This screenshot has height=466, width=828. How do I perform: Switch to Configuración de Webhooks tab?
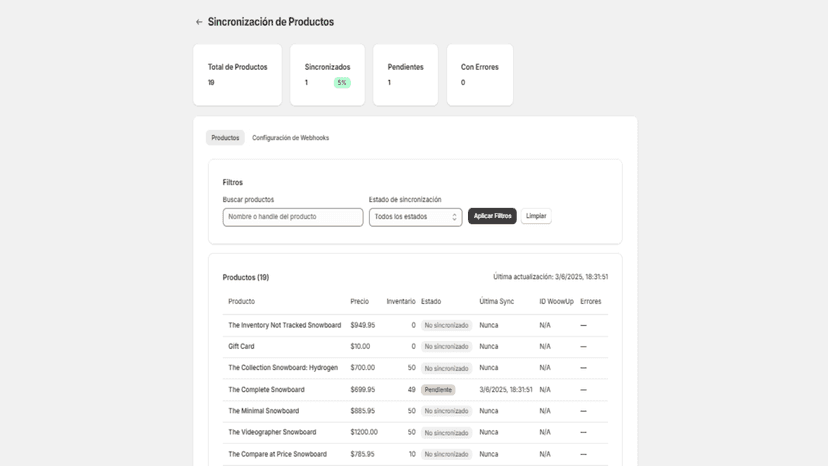pos(290,138)
